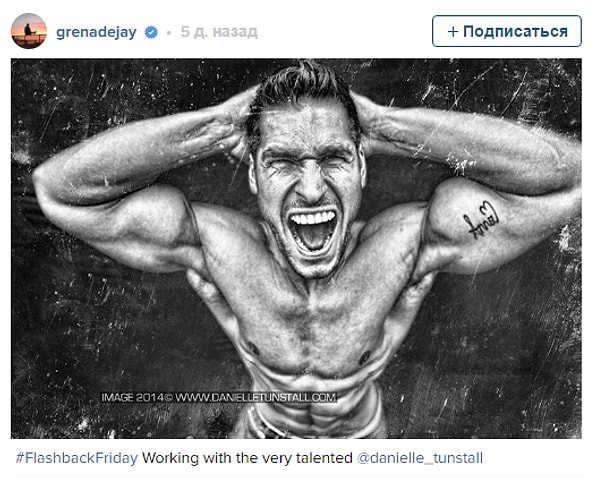Click the caption words 'very talented'
Screen dimensions: 600x477
coord(311,458)
